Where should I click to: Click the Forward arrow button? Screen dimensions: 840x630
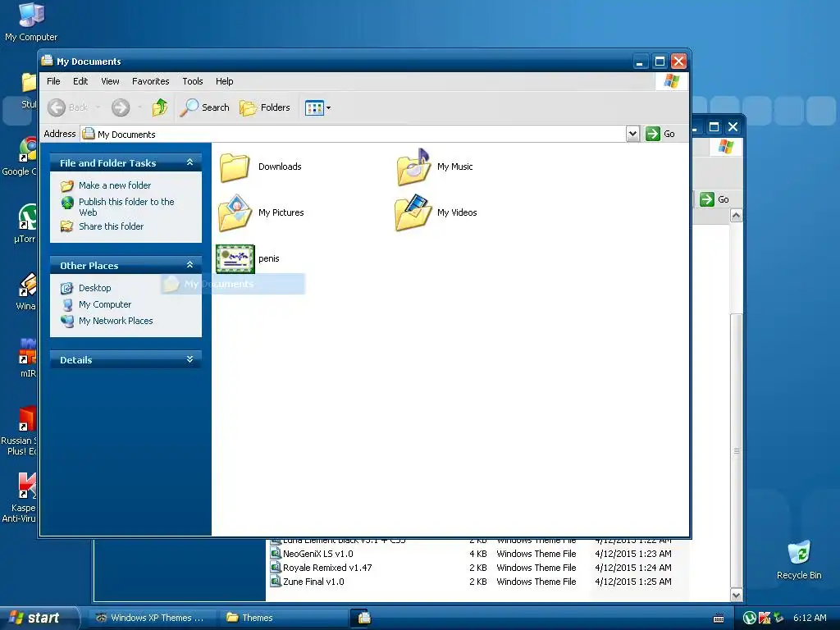click(121, 107)
